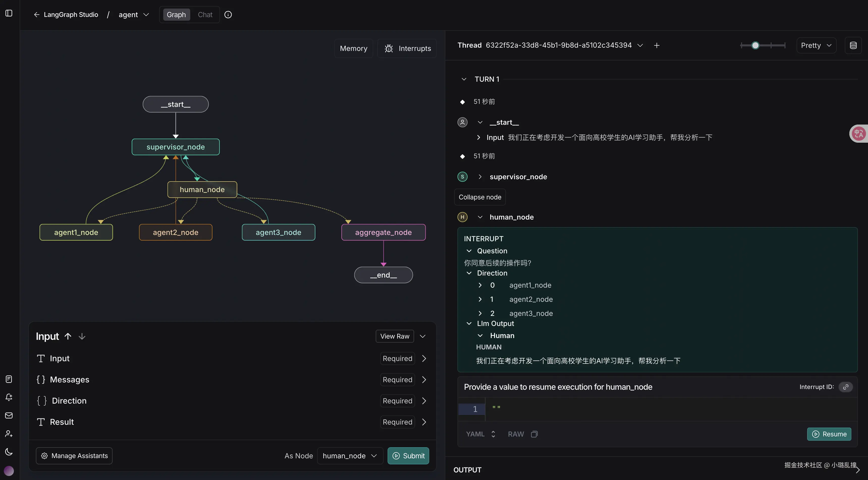Select the Graph tab
Viewport: 868px width, 480px height.
pos(176,15)
